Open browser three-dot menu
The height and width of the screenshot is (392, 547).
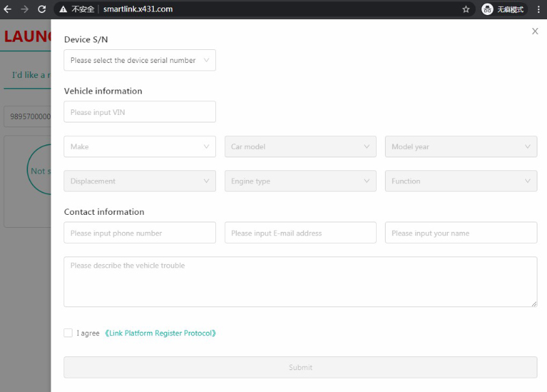click(x=538, y=9)
